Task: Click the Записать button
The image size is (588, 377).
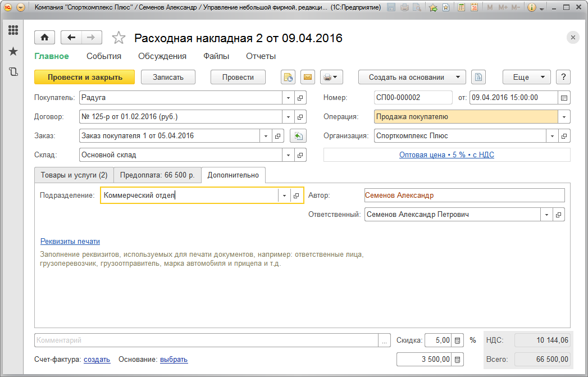Action: click(x=168, y=77)
